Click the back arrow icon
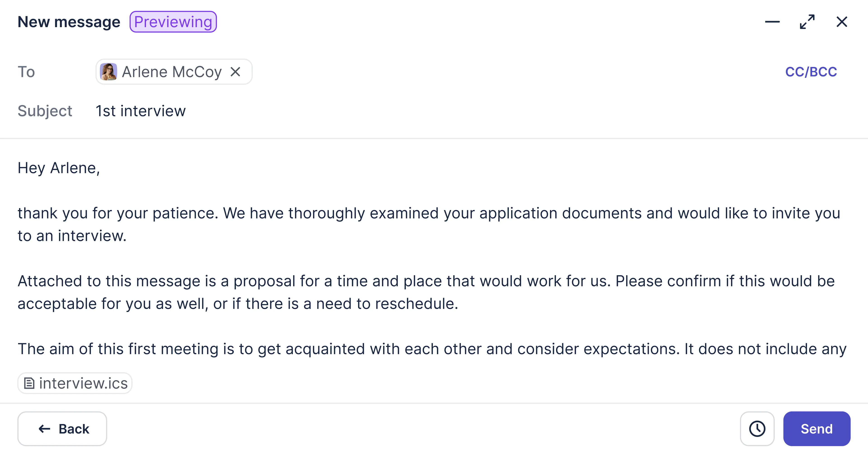Screen dimensions: 868x455 click(x=45, y=429)
